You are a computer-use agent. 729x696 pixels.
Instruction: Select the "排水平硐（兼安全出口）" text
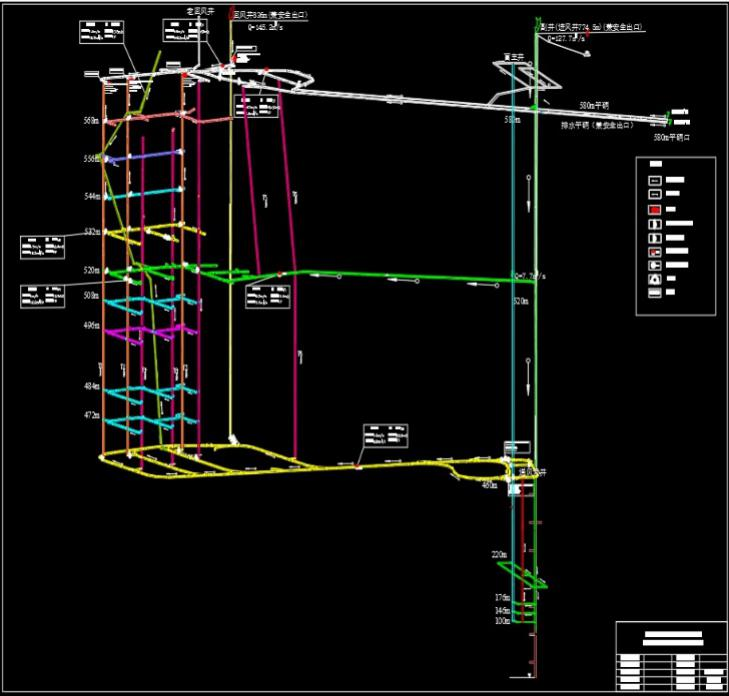(597, 125)
